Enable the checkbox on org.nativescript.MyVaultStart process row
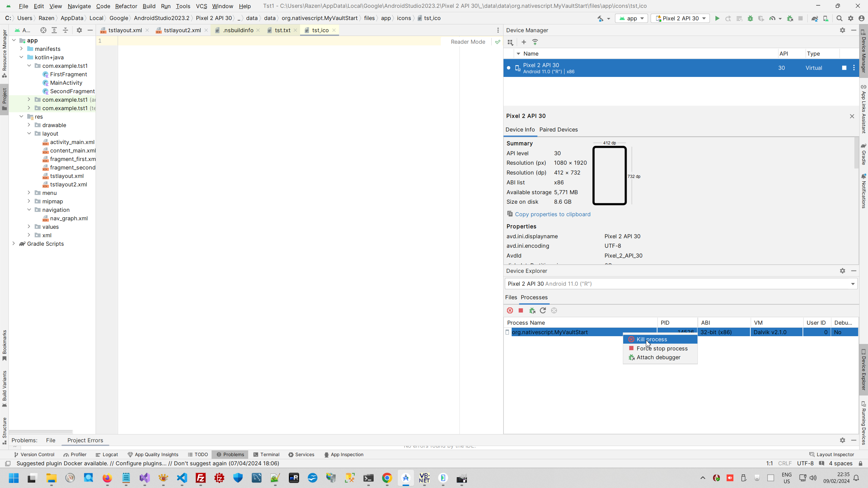Image resolution: width=868 pixels, height=488 pixels. click(x=507, y=332)
